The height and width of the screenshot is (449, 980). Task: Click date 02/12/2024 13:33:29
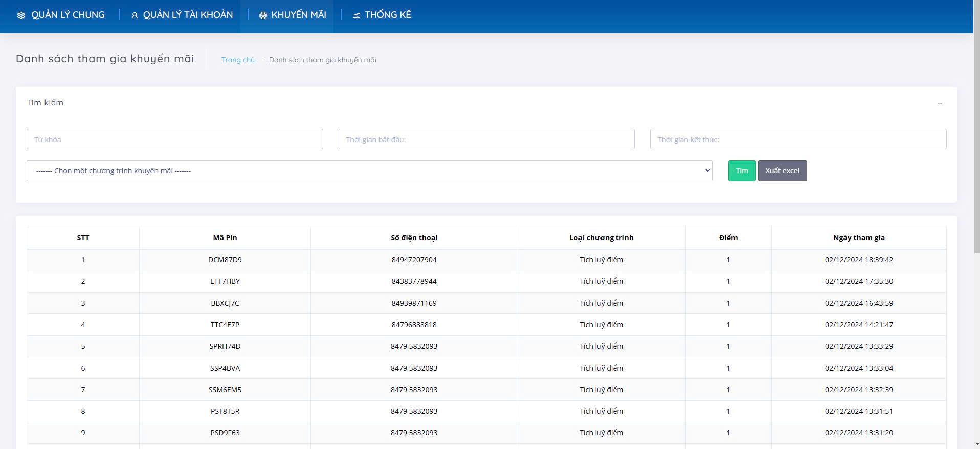(859, 346)
